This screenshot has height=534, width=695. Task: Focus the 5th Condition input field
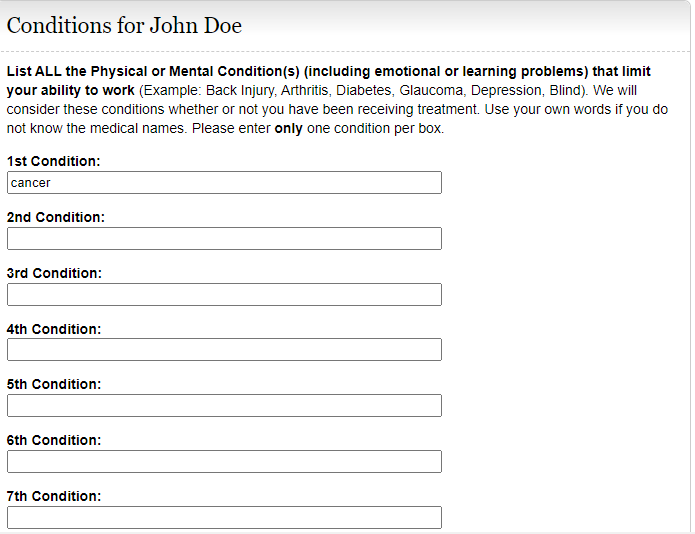point(224,406)
